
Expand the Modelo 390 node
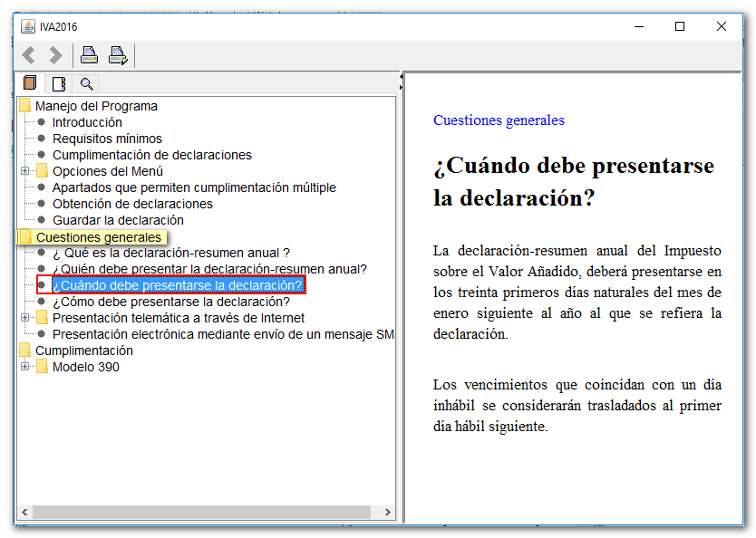(25, 367)
